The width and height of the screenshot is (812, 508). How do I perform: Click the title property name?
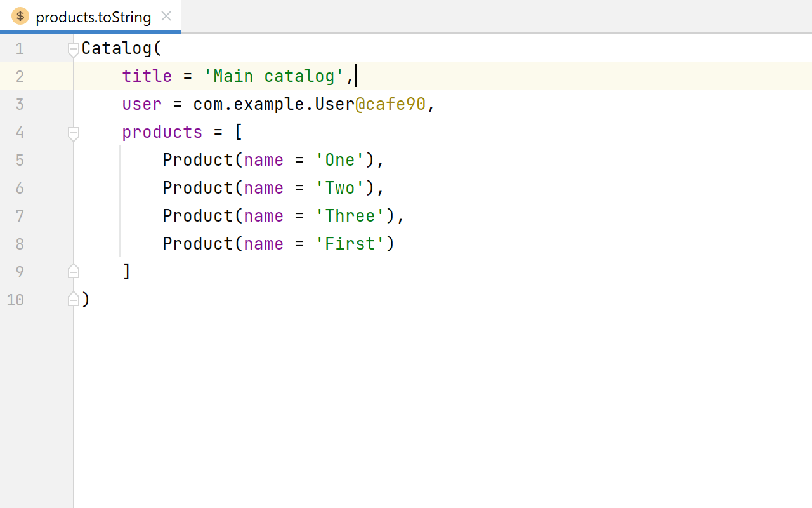[x=147, y=76]
